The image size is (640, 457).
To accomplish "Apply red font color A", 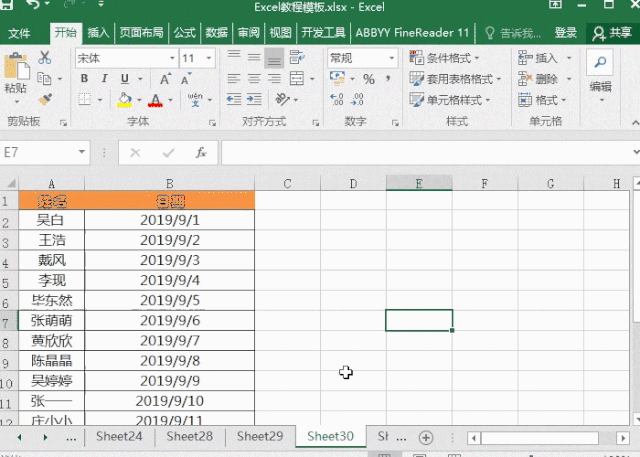I will pos(156,100).
